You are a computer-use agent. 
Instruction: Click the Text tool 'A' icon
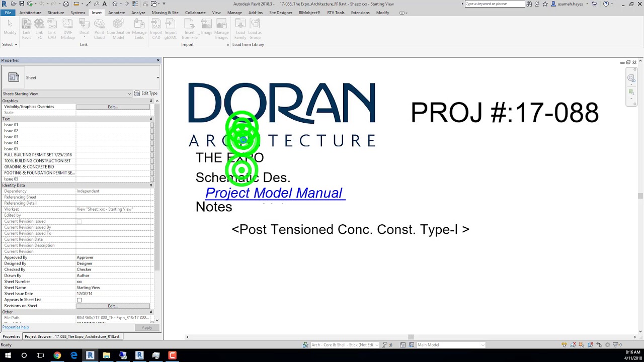[105, 4]
